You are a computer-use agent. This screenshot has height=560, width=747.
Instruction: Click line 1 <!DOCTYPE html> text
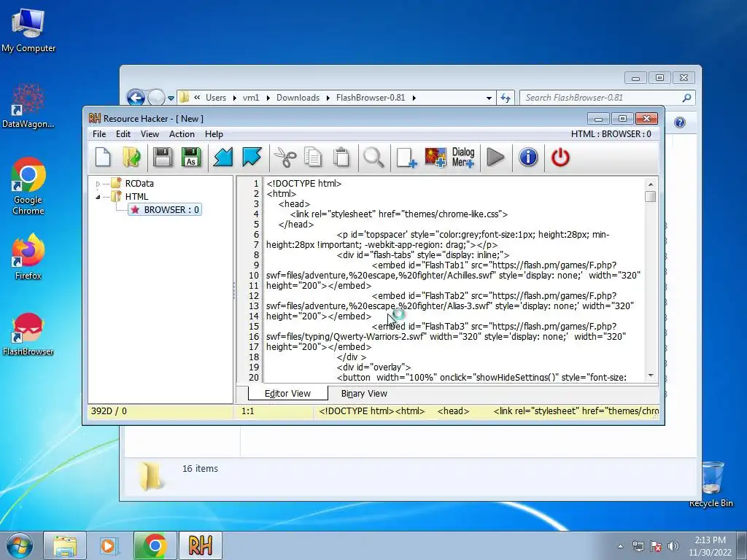pos(304,183)
